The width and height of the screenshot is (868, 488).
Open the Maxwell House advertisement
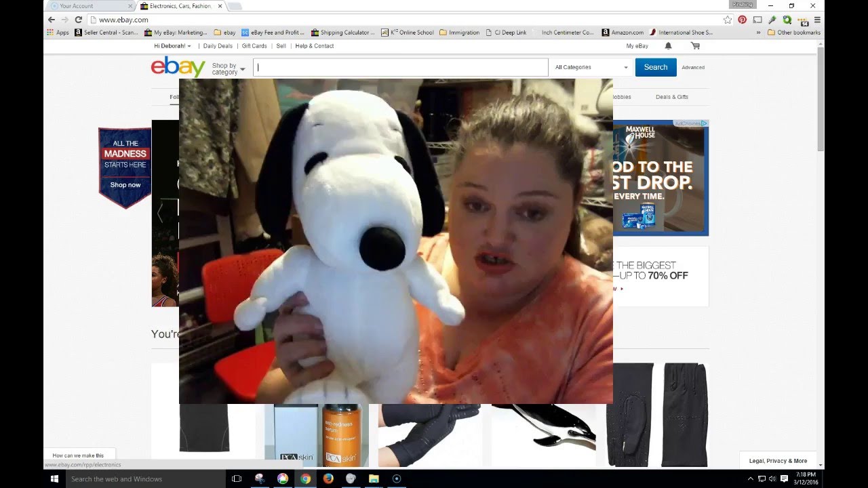[x=660, y=178]
